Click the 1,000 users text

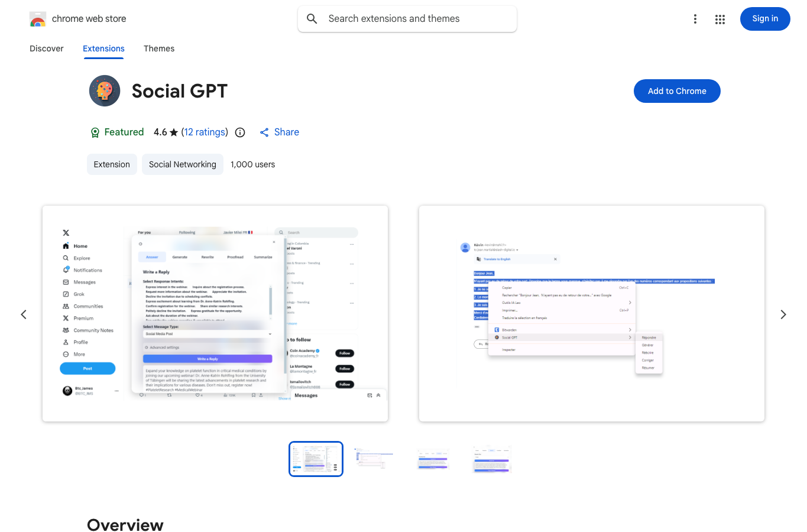253,164
